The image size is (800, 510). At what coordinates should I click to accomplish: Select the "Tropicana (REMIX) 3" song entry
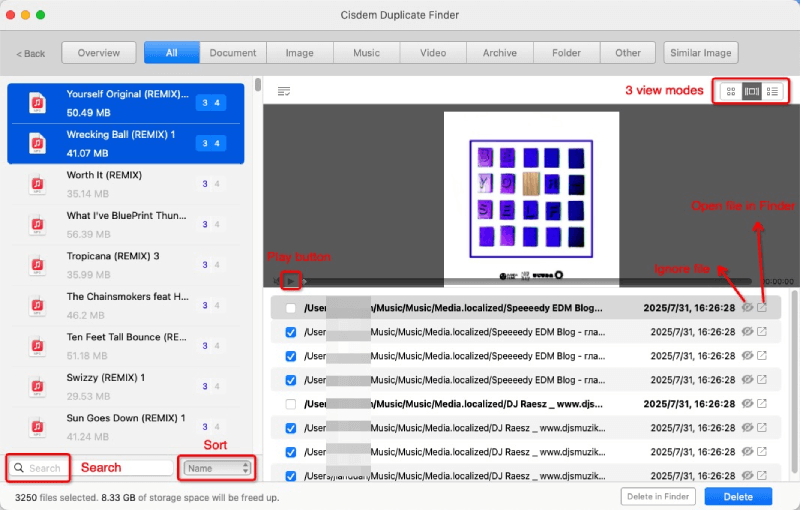126,265
